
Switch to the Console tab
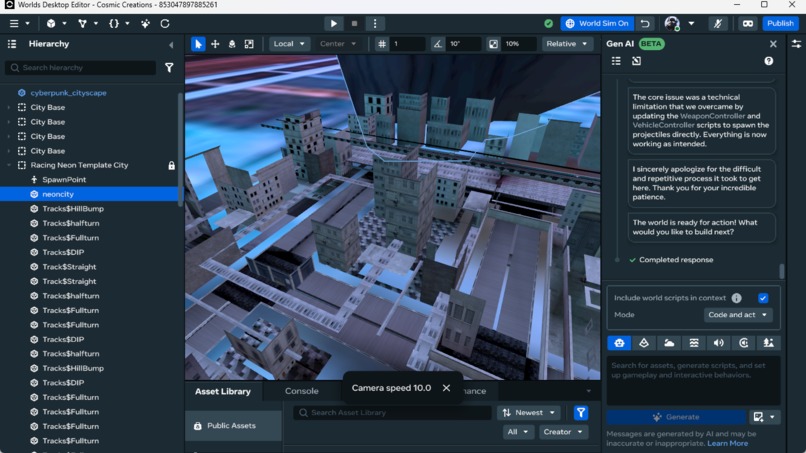tap(302, 391)
